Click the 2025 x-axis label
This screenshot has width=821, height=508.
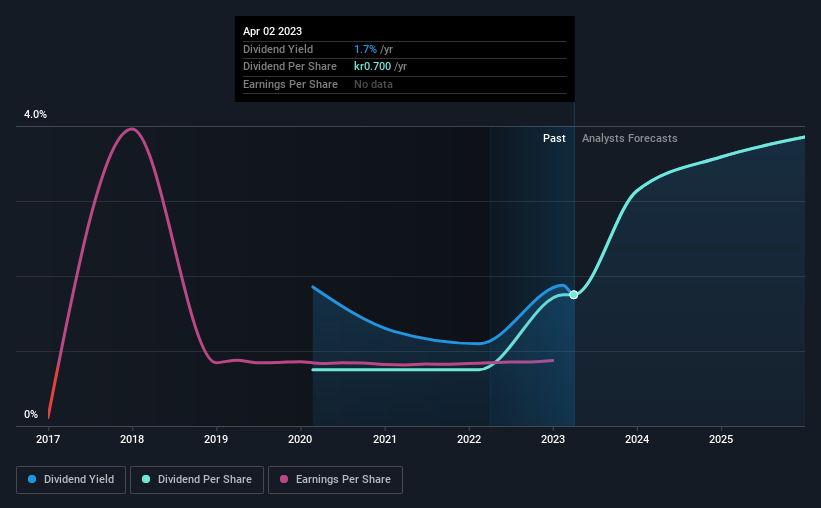[721, 439]
